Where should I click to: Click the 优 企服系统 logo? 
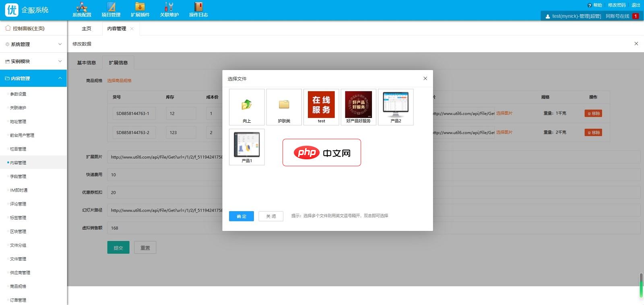point(27,10)
